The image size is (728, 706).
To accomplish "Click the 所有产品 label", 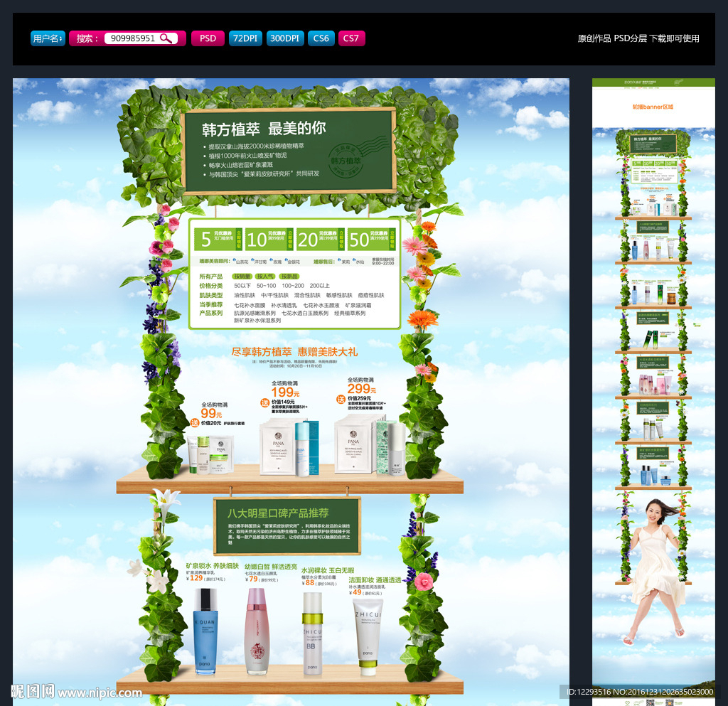I will (210, 277).
